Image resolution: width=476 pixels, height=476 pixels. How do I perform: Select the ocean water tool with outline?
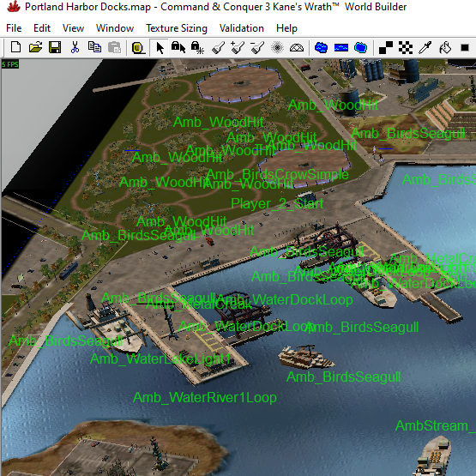click(x=360, y=48)
